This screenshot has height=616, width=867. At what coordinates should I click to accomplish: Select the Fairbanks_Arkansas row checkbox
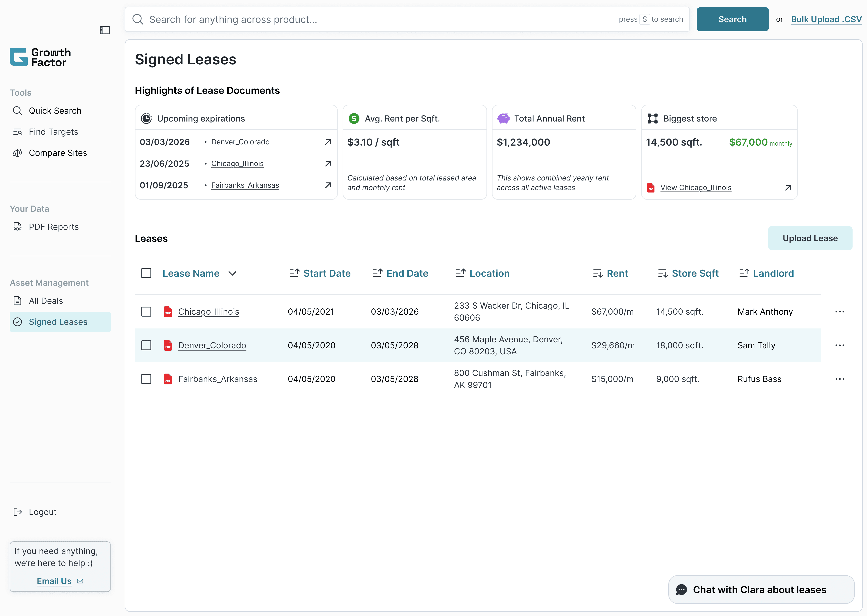pyautogui.click(x=146, y=379)
